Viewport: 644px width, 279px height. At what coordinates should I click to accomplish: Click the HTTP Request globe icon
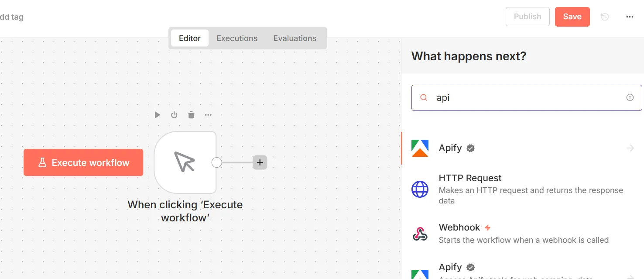pos(420,189)
